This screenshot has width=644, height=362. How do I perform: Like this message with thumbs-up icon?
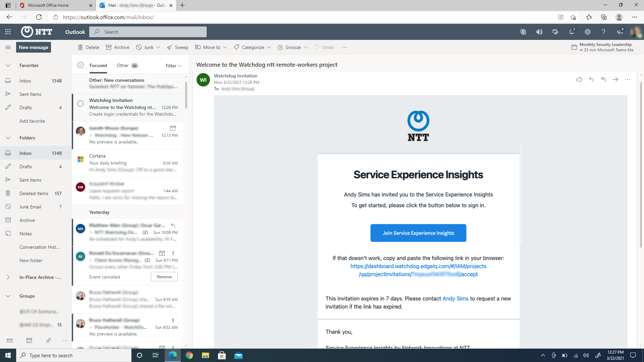tap(579, 79)
